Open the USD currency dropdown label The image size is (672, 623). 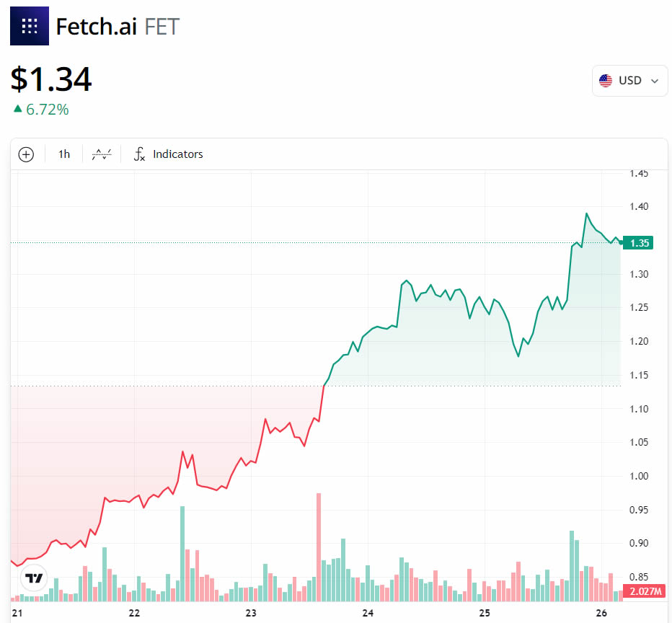[629, 81]
